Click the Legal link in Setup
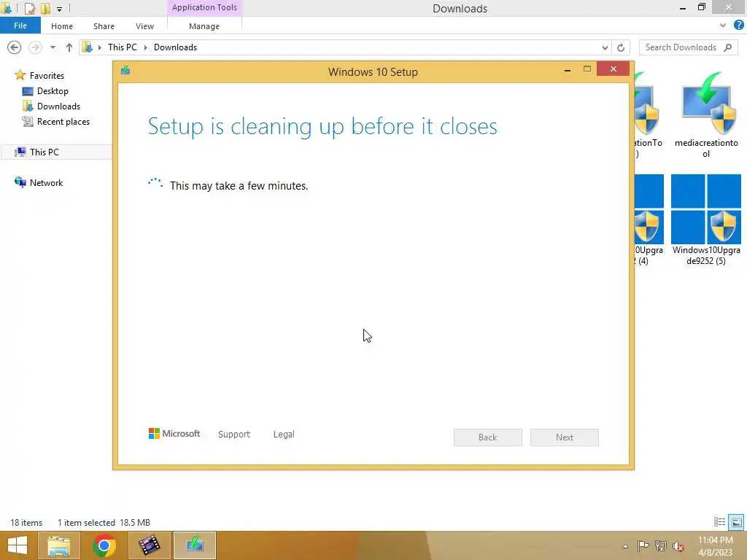Screen dimensions: 747x560 [284, 435]
